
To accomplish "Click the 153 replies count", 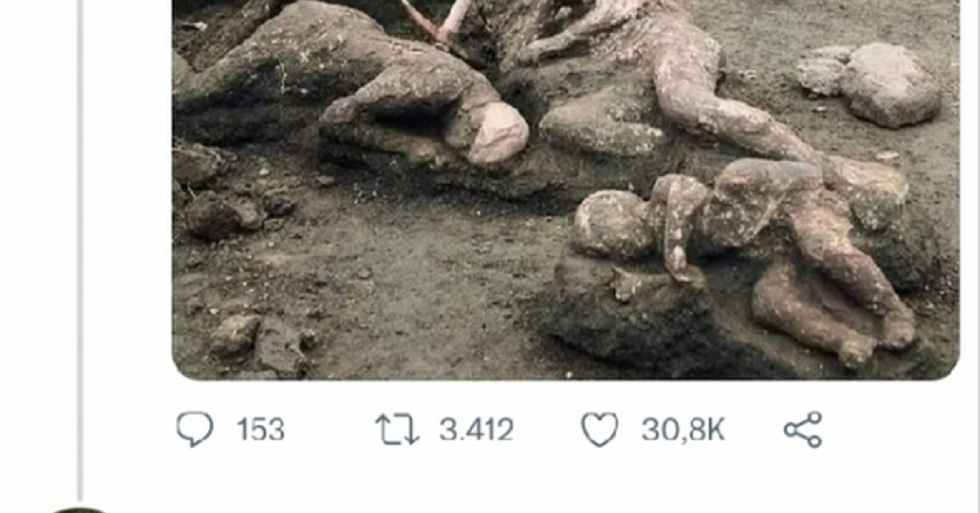I will coord(261,430).
